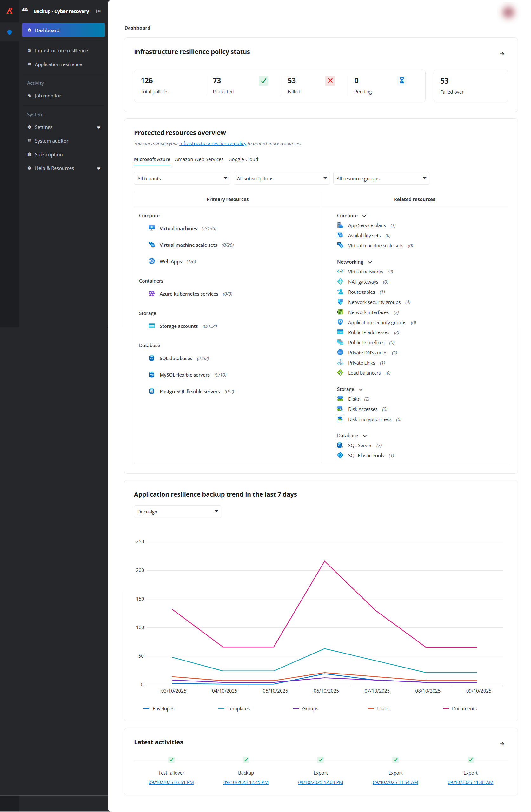Open the All tenants dropdown
Image resolution: width=531 pixels, height=812 pixels.
tap(182, 178)
